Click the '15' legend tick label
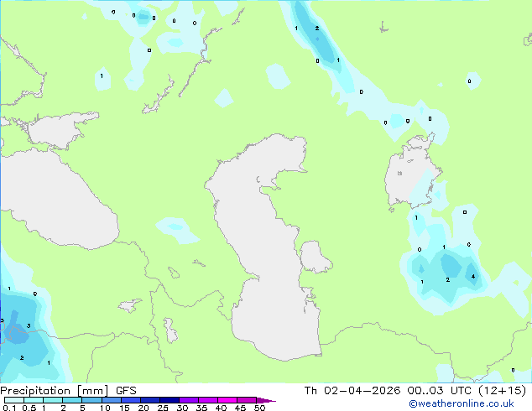Screen dimensions: 532x411 tap(124, 408)
